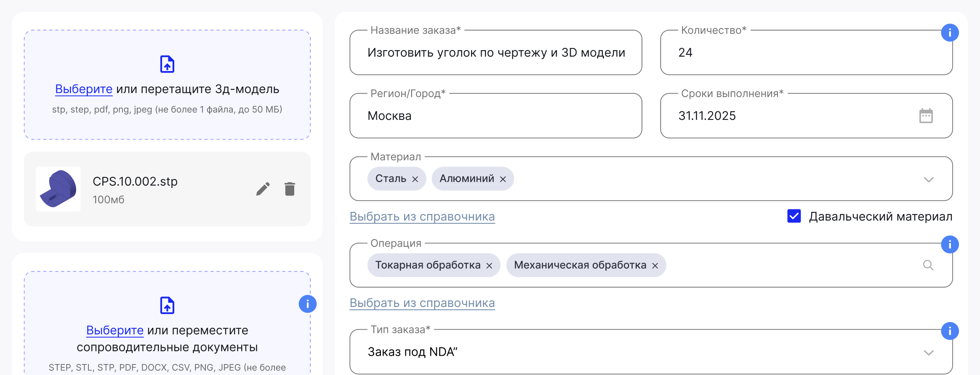Remove the Токарная обработка operation chip
The image size is (980, 375).
(x=490, y=265)
